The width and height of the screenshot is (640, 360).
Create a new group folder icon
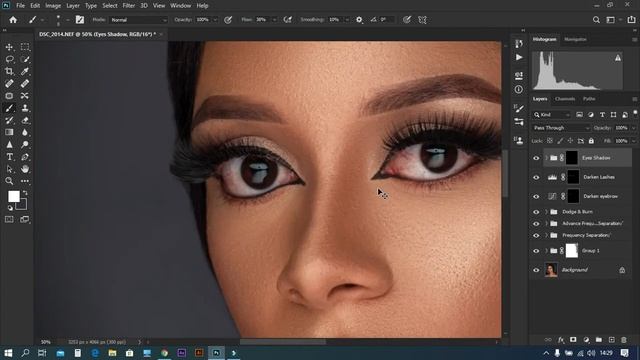[599, 340]
